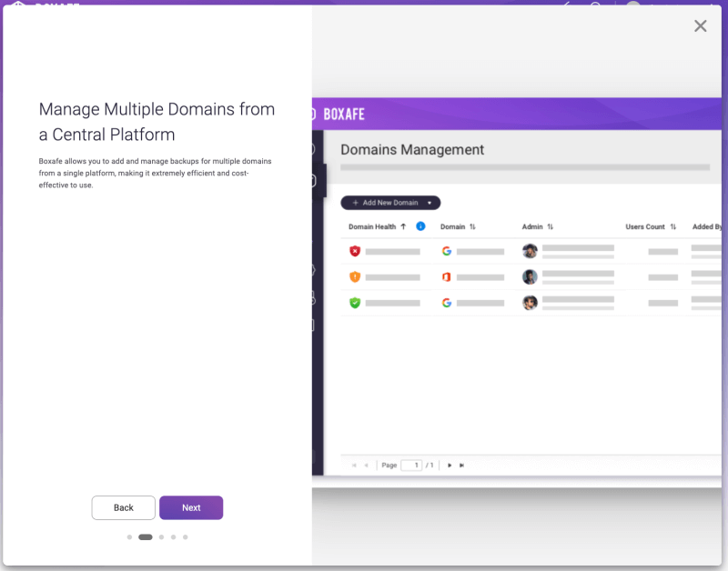
Task: Close the onboarding dialog
Action: [x=700, y=26]
